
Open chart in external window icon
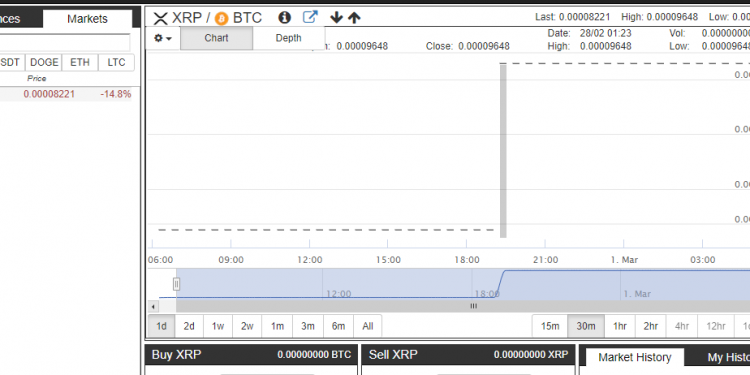tap(310, 17)
